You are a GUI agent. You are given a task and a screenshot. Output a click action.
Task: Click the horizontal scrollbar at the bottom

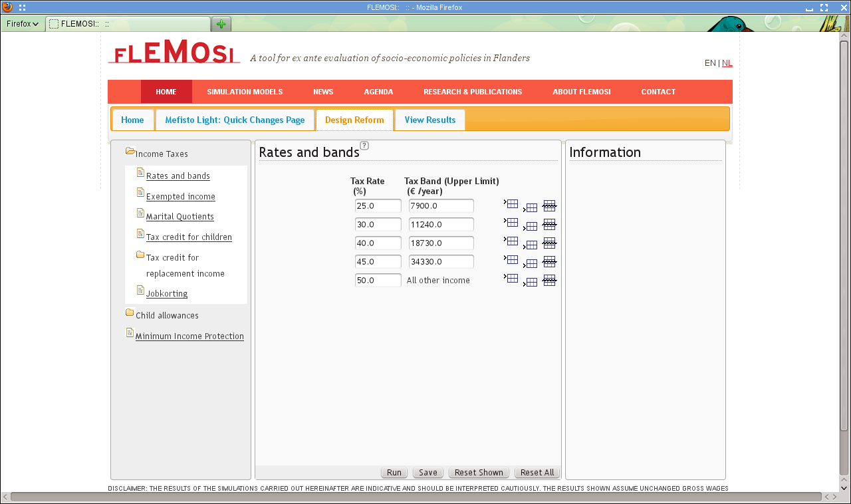[x=416, y=497]
